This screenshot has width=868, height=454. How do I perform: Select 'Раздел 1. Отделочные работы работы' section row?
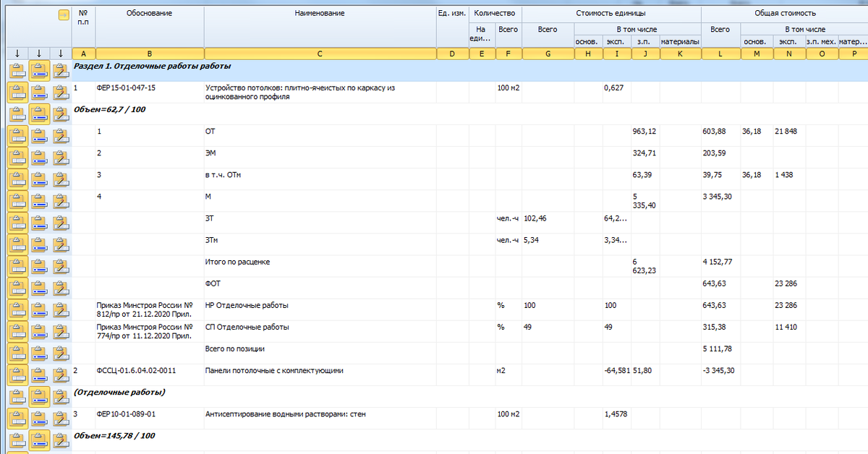click(469, 71)
